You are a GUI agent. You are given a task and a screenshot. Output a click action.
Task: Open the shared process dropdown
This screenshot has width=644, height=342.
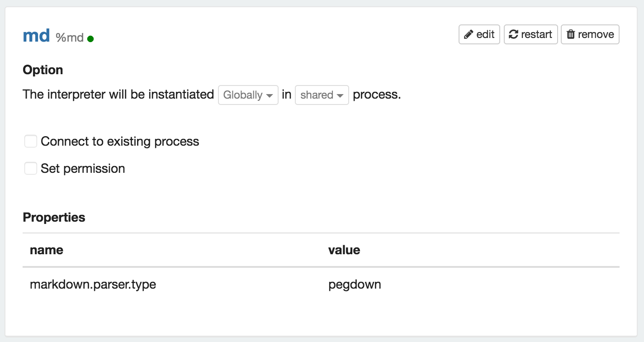(x=322, y=95)
